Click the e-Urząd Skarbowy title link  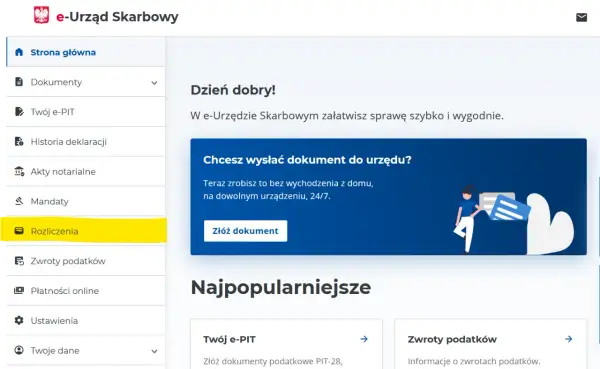(x=117, y=17)
